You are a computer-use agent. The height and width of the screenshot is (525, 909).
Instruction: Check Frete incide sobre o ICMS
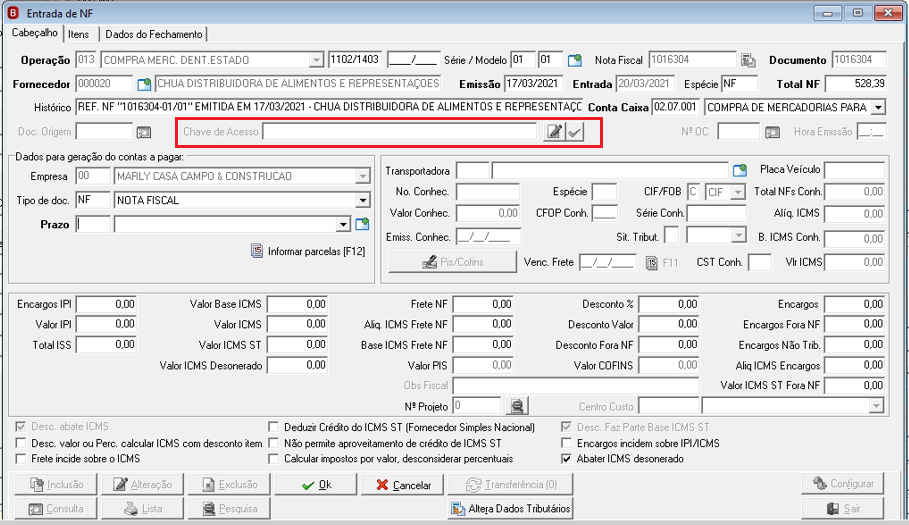(21, 459)
